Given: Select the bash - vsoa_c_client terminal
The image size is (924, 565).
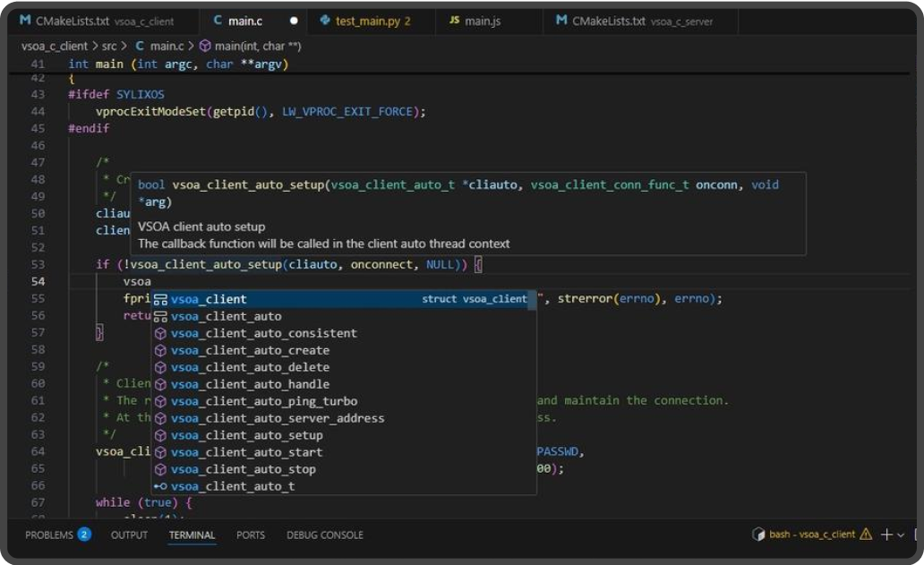Looking at the screenshot, I should [812, 535].
